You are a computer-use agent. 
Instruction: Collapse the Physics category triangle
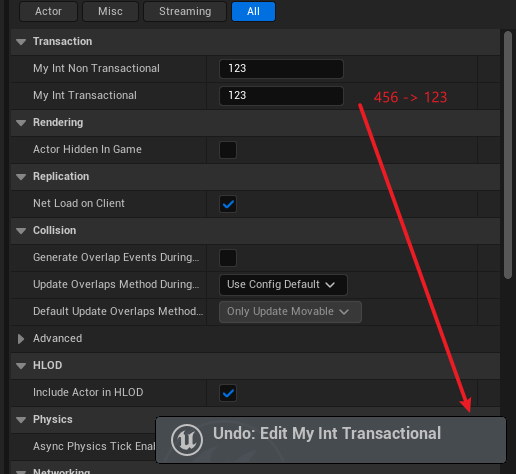(21, 420)
